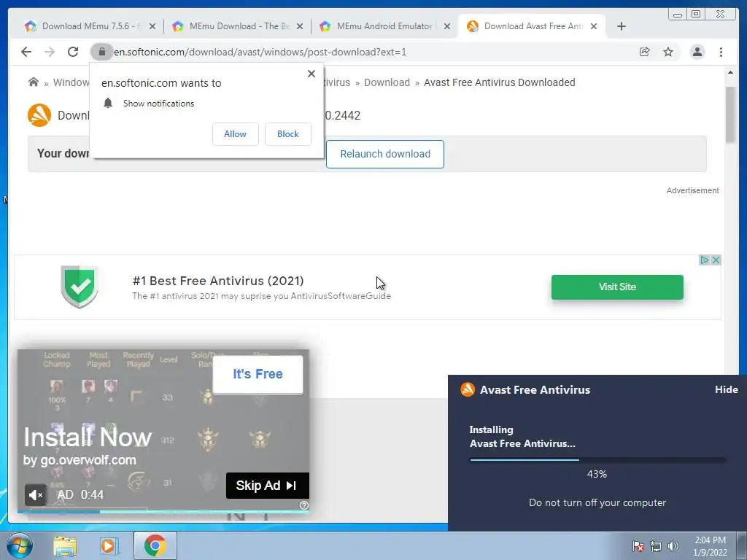Click the video ad progress bar
747x560 pixels.
163,512
